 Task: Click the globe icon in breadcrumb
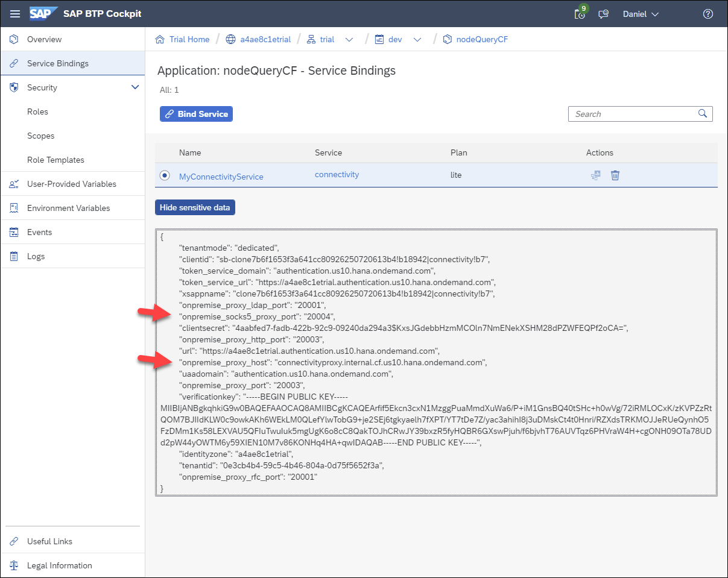tap(230, 39)
